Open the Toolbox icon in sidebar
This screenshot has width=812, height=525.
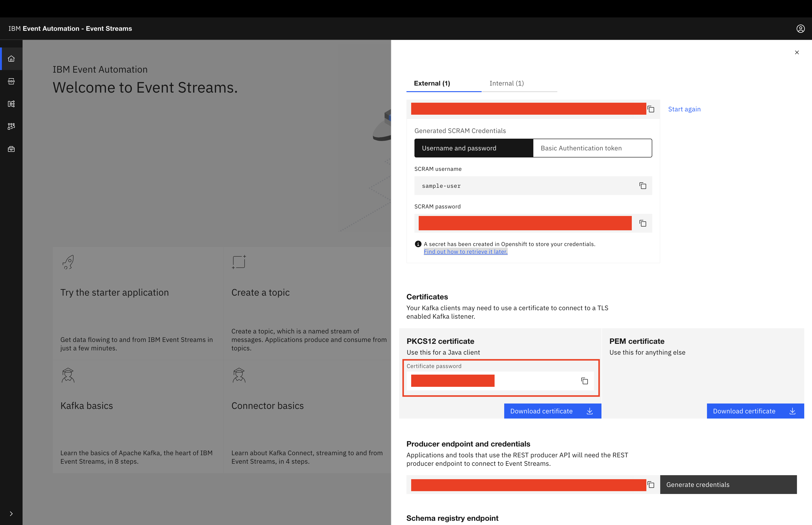pyautogui.click(x=11, y=149)
